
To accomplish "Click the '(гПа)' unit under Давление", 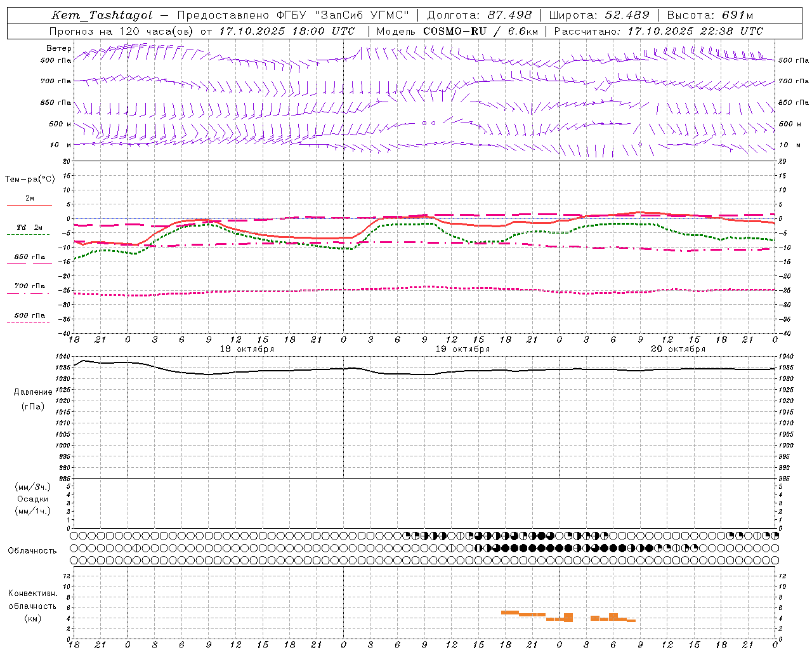I will [33, 406].
